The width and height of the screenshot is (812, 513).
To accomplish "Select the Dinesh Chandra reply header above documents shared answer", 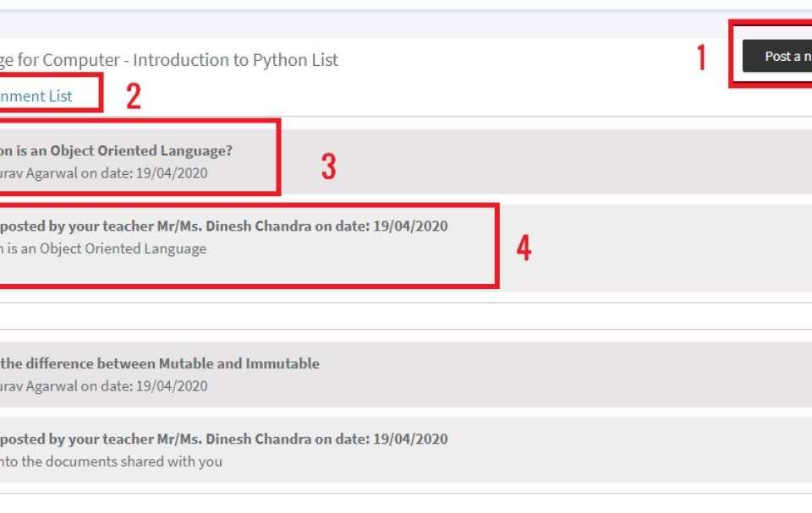I will (223, 439).
